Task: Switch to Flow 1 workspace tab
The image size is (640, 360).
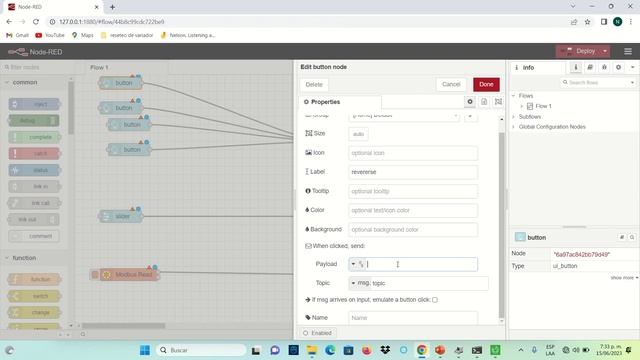Action: [99, 67]
